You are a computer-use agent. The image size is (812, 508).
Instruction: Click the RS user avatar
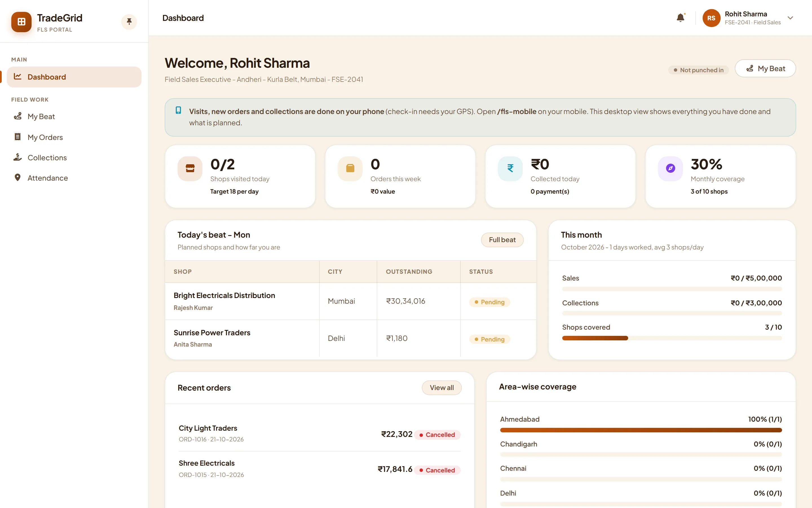pyautogui.click(x=711, y=18)
